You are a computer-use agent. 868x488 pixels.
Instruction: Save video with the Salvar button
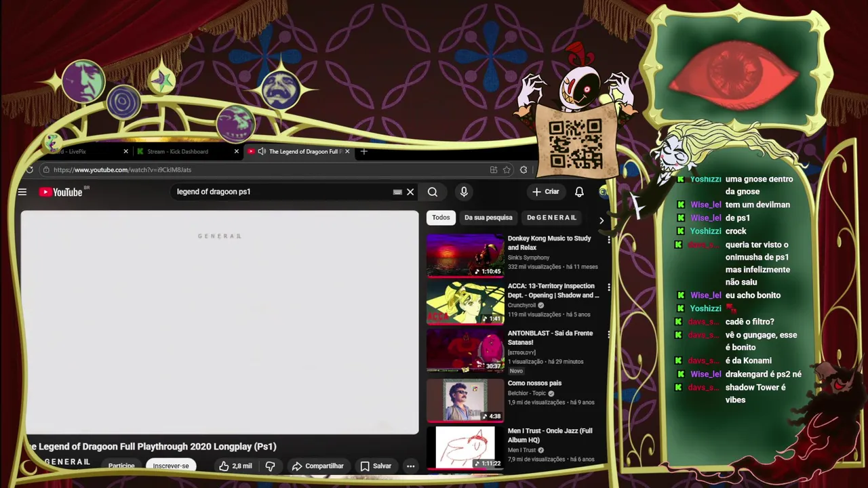pyautogui.click(x=376, y=466)
